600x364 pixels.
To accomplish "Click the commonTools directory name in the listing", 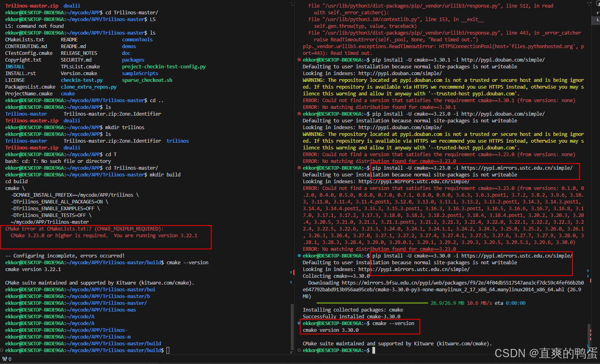I will 137,39.
